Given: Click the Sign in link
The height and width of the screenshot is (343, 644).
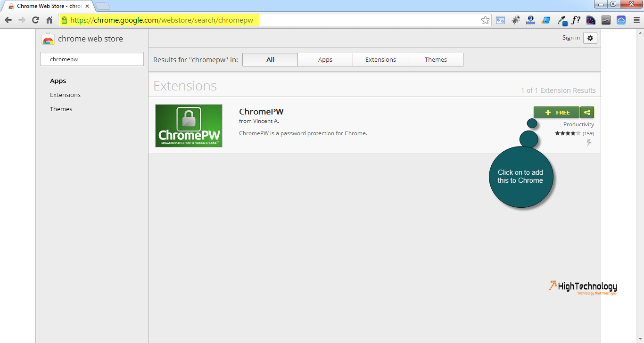Looking at the screenshot, I should pos(571,38).
